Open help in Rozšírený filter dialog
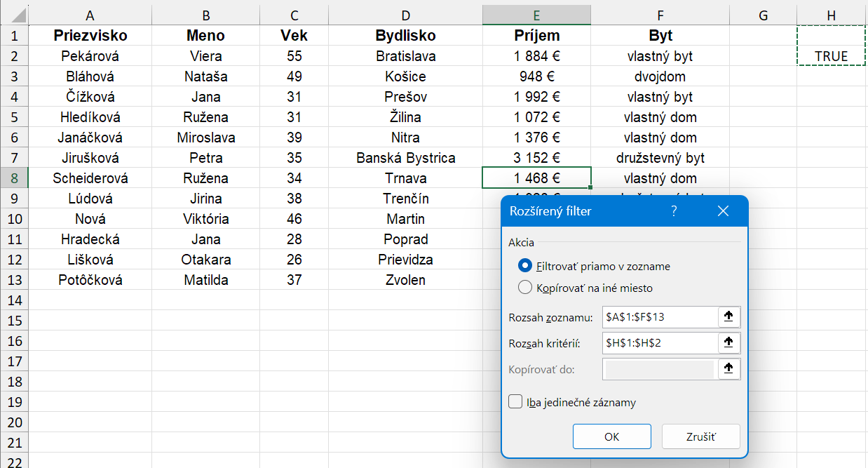 click(x=674, y=211)
